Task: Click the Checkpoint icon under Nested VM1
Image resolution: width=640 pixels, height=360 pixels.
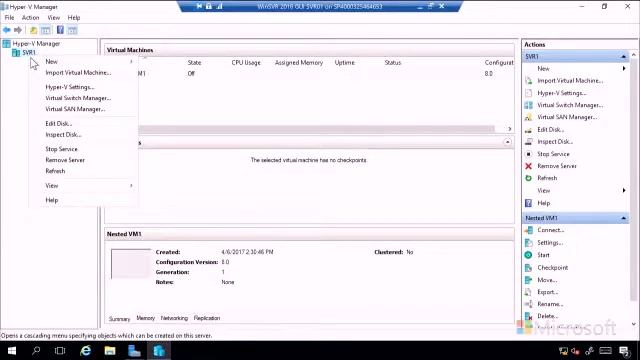Action: (529, 268)
